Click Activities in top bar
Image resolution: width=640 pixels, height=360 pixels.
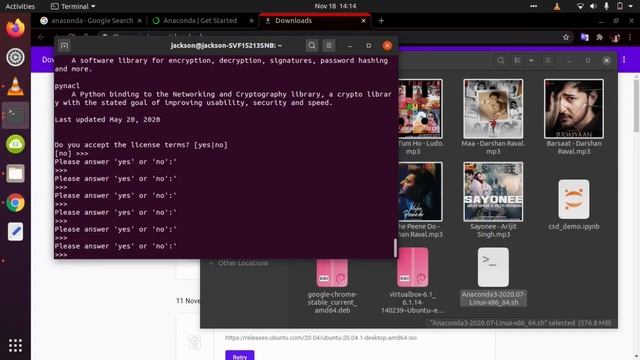tap(20, 6)
